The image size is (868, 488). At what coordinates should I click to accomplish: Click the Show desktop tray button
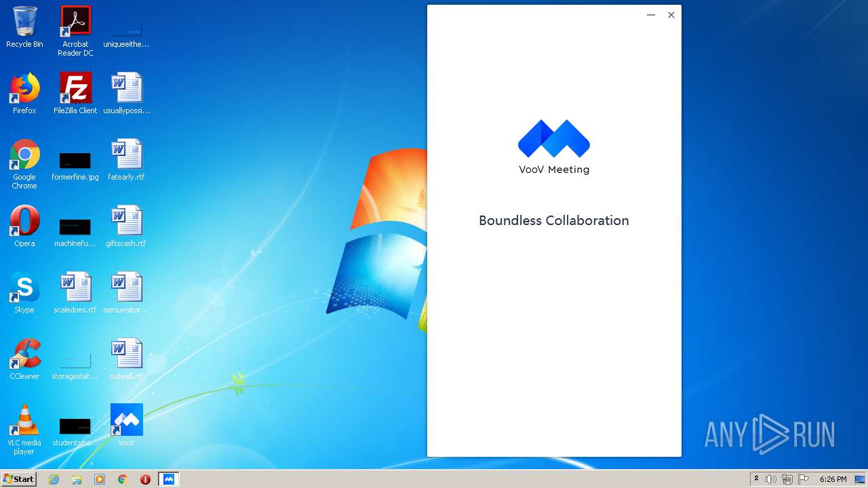[861, 479]
